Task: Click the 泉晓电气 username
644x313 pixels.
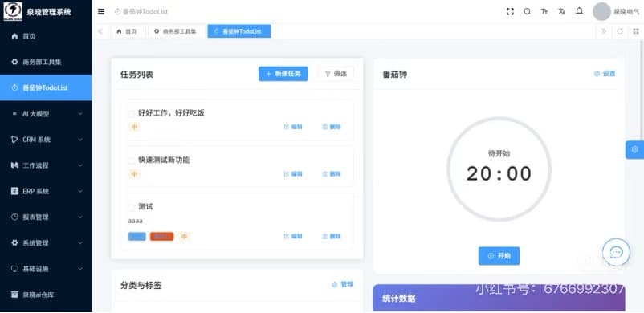Action: pyautogui.click(x=626, y=12)
